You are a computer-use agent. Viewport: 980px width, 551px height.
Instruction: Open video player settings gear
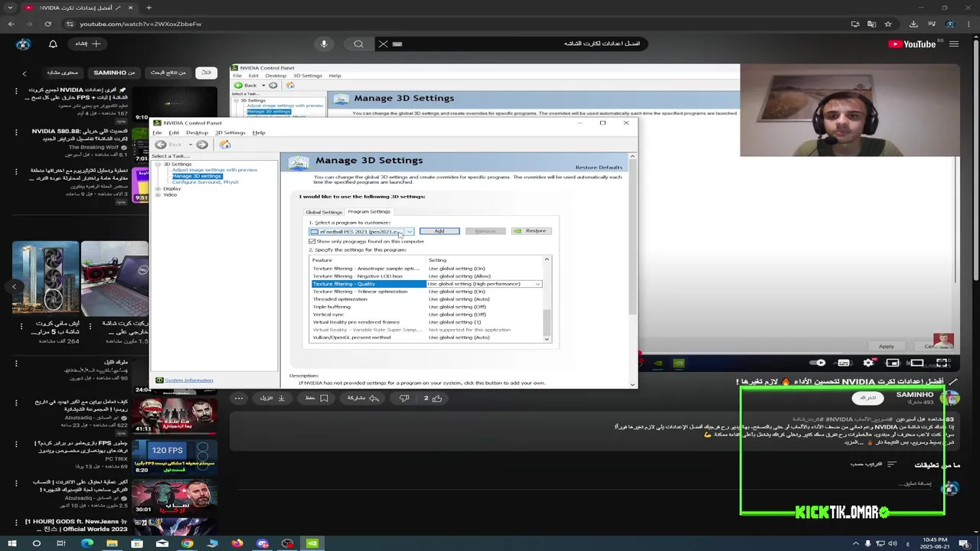868,363
